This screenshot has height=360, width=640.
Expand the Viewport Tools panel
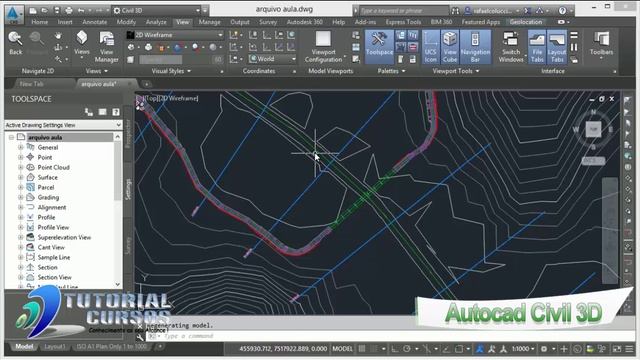click(456, 71)
